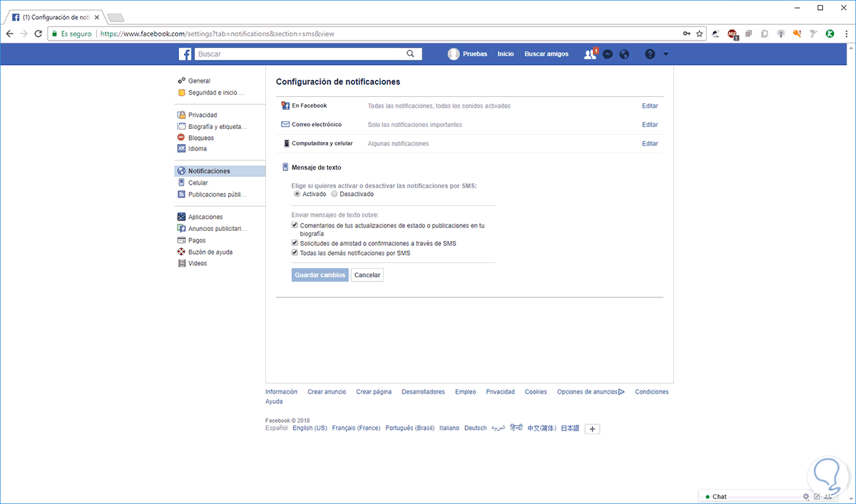This screenshot has height=504, width=856.
Task: Click plus button for more languages
Action: tap(592, 428)
